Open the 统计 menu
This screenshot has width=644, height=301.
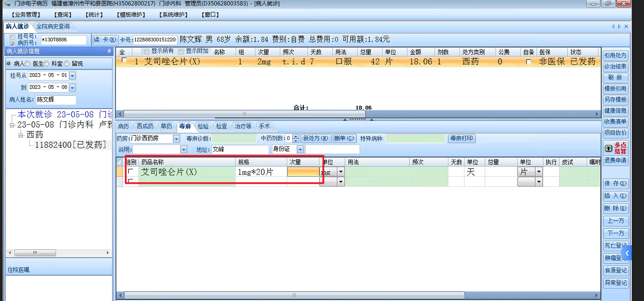click(x=94, y=15)
